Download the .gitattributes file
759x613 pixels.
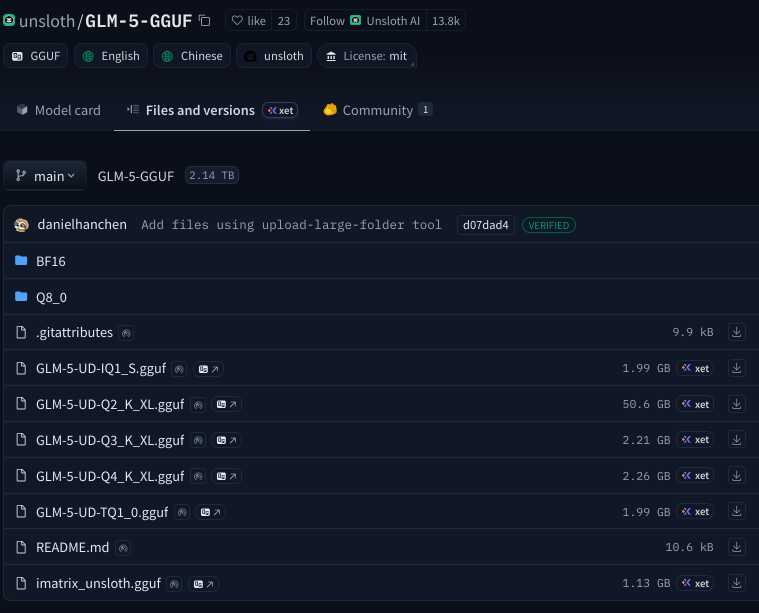point(736,332)
